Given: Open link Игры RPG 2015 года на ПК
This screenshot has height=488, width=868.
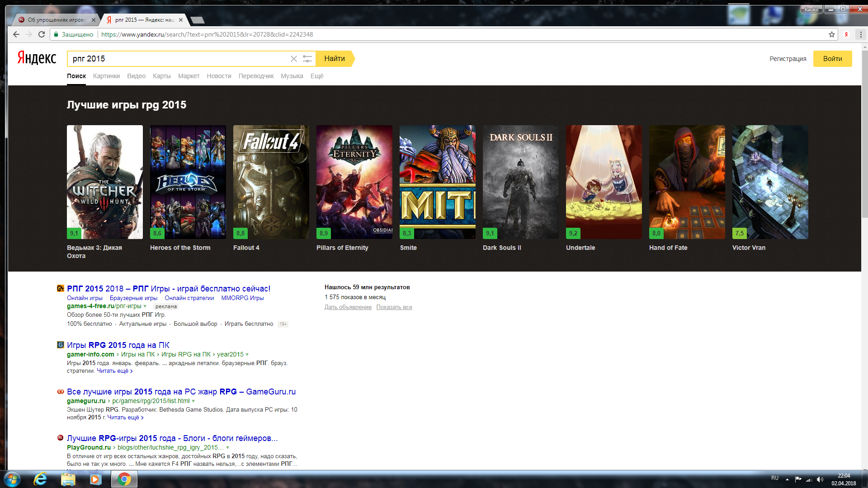Looking at the screenshot, I should point(118,345).
